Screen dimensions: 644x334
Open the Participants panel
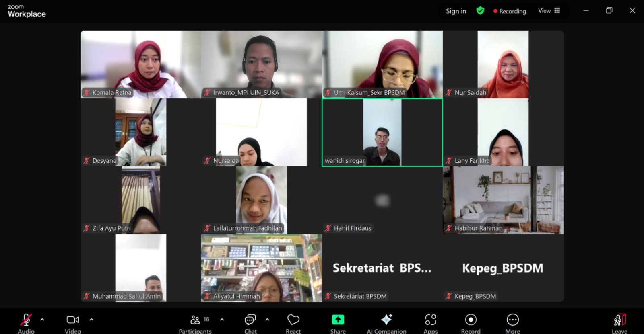195,322
